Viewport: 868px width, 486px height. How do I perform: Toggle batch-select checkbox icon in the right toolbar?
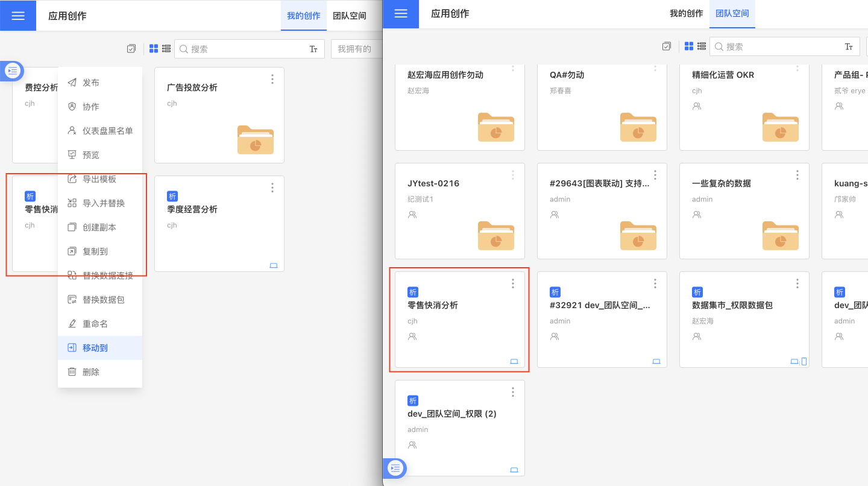[666, 46]
